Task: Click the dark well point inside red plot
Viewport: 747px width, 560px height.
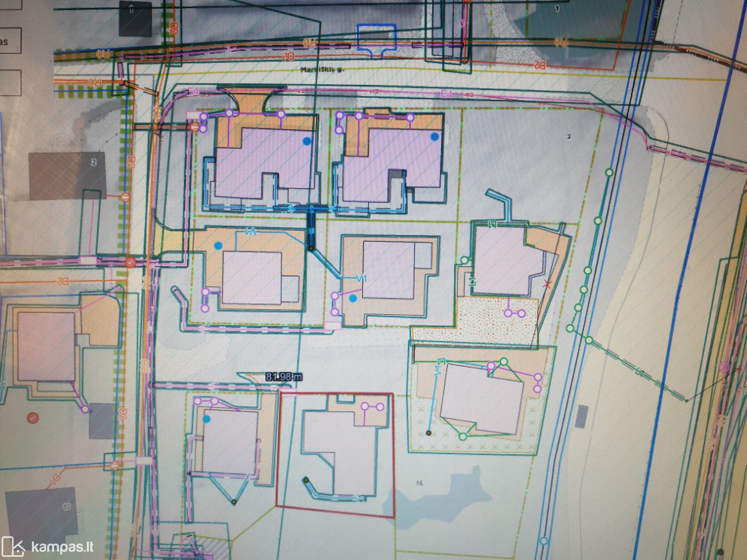Action: coord(306,480)
